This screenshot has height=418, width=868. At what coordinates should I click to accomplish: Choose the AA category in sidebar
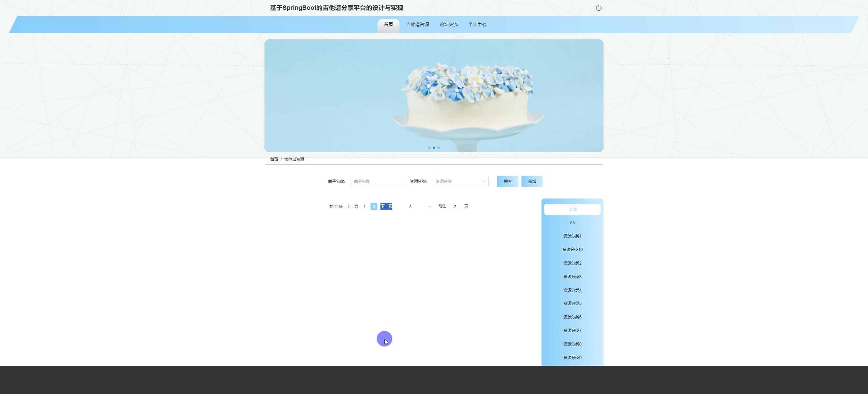(x=572, y=223)
